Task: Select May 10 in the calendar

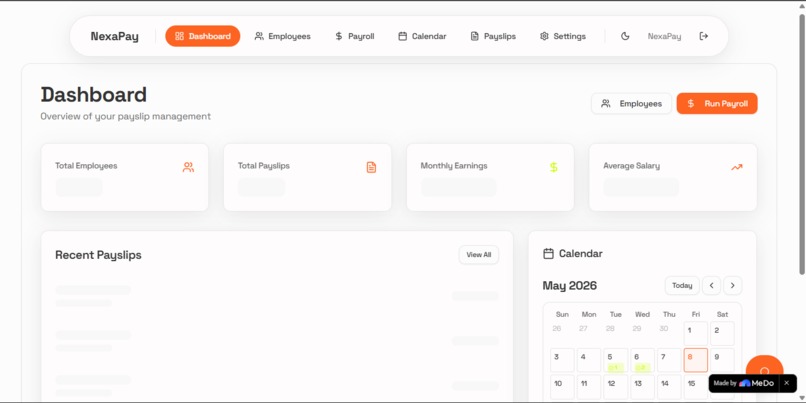Action: point(562,387)
